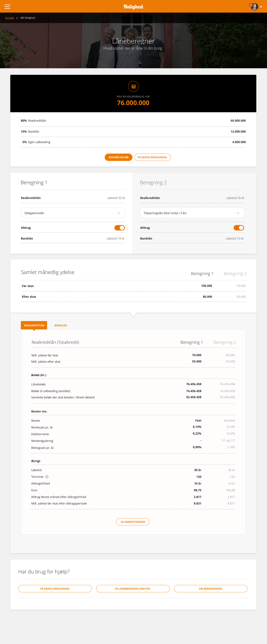Click the Terminer info icon
The image size is (267, 644).
point(47,477)
